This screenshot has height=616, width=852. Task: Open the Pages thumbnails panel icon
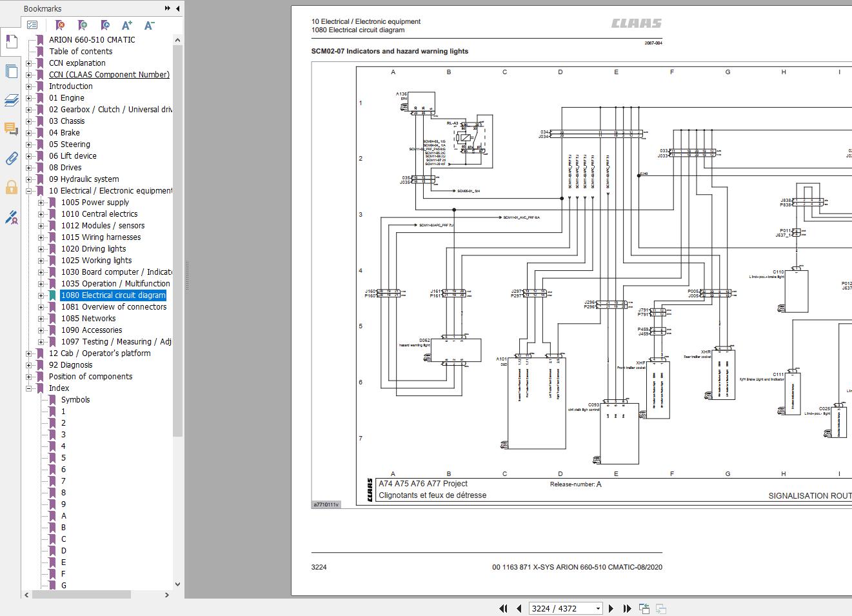(11, 71)
